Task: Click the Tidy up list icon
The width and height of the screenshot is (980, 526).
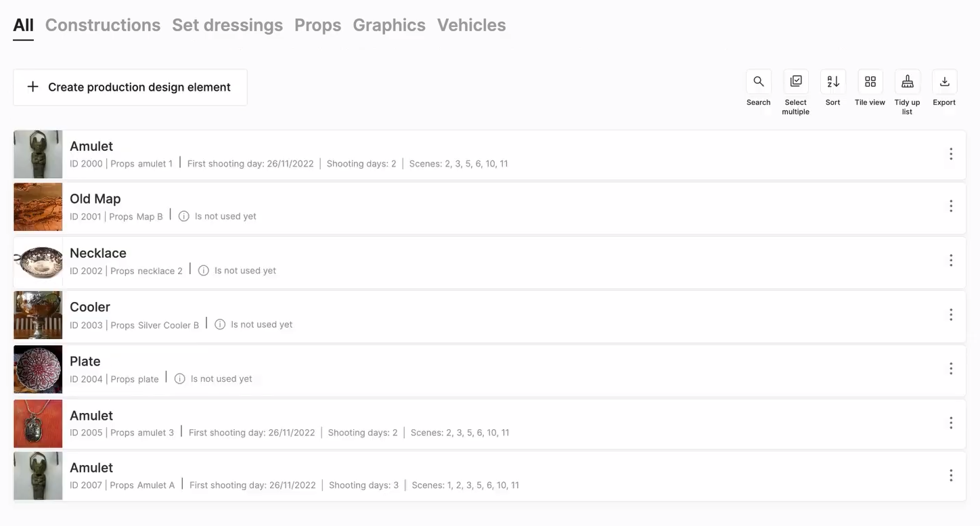Action: [907, 82]
